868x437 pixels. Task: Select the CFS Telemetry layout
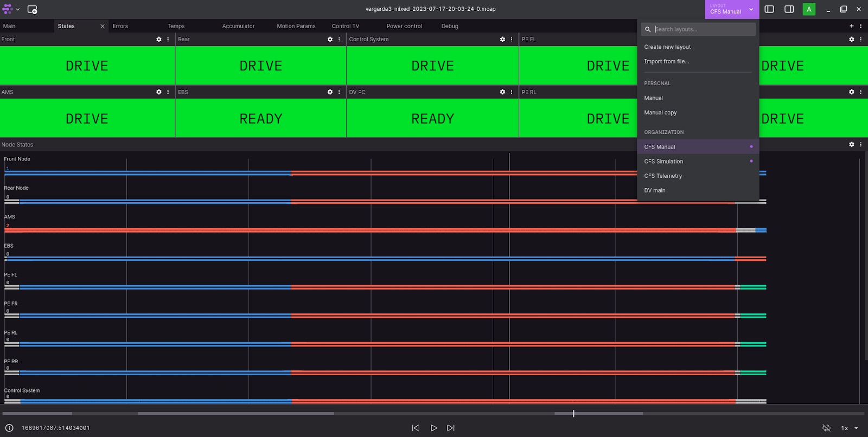click(x=663, y=176)
